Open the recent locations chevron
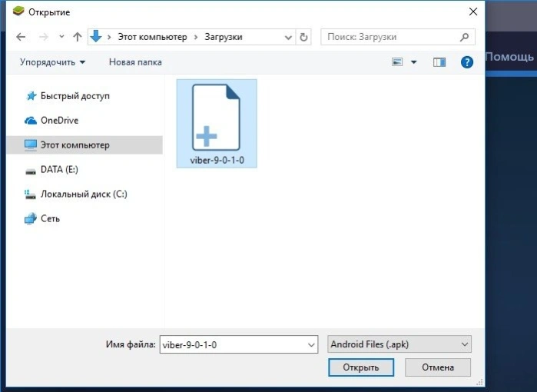This screenshot has height=392, width=537. [x=61, y=36]
